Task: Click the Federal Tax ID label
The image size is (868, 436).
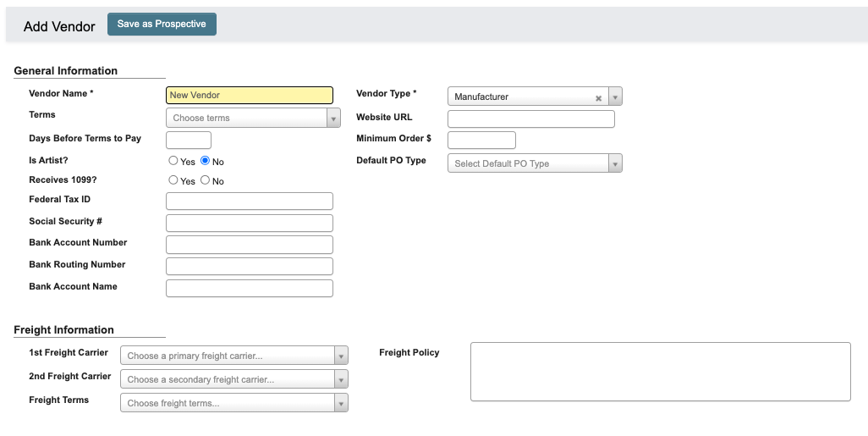Action: (x=59, y=200)
